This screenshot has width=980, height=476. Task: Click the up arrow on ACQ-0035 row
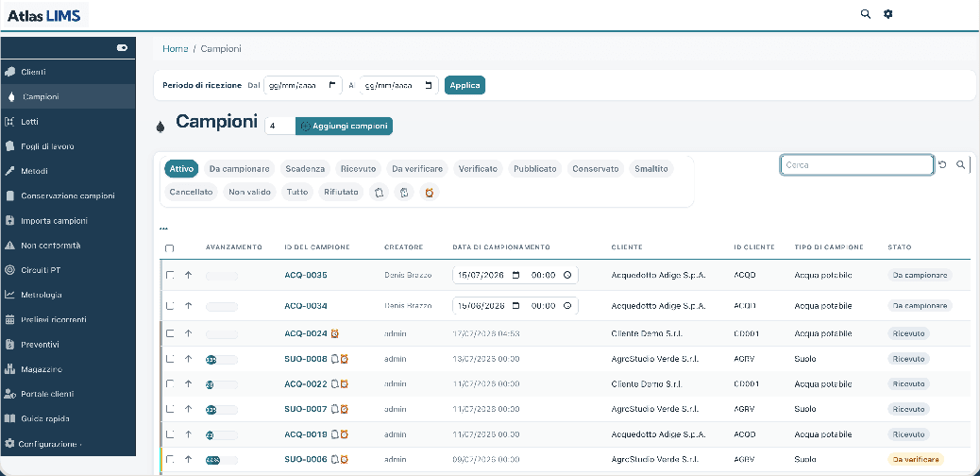188,275
